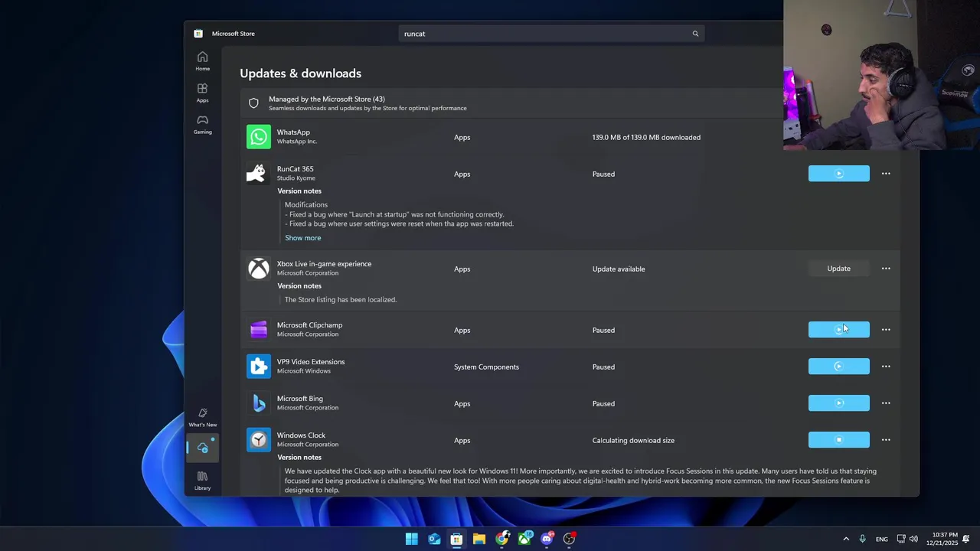This screenshot has height=551, width=980.
Task: Click the Microsoft Bing app icon
Action: coord(259,403)
